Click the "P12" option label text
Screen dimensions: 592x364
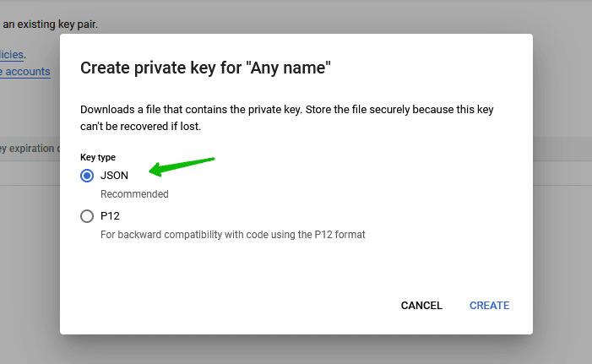tap(110, 216)
